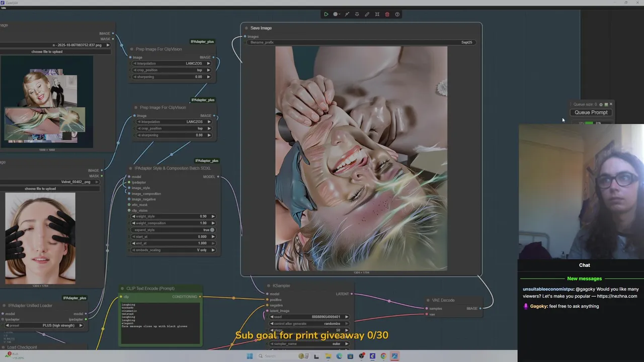The width and height of the screenshot is (644, 362).
Task: Decrease end_at value with left arrow
Action: tap(134, 243)
